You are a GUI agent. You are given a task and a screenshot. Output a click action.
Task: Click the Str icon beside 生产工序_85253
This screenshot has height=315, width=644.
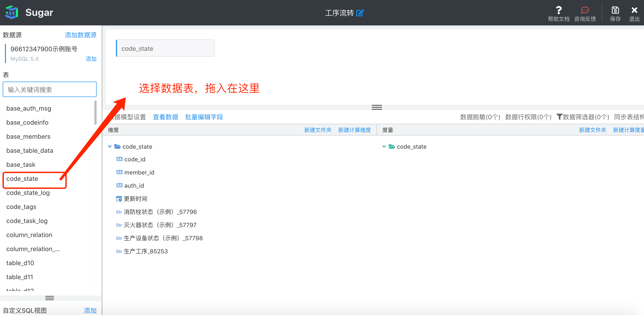click(119, 252)
